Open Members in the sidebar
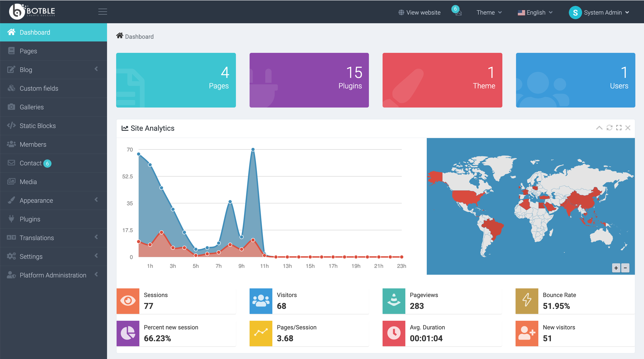The height and width of the screenshot is (359, 644). (x=54, y=144)
